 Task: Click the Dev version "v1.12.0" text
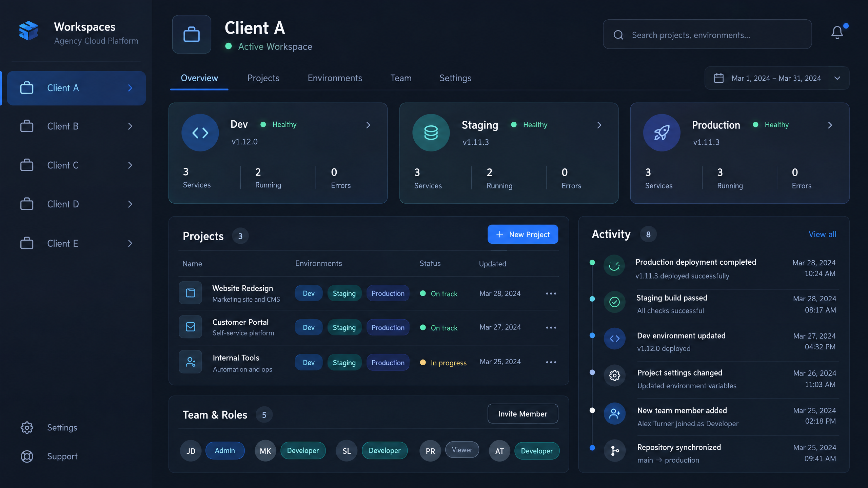pyautogui.click(x=244, y=141)
